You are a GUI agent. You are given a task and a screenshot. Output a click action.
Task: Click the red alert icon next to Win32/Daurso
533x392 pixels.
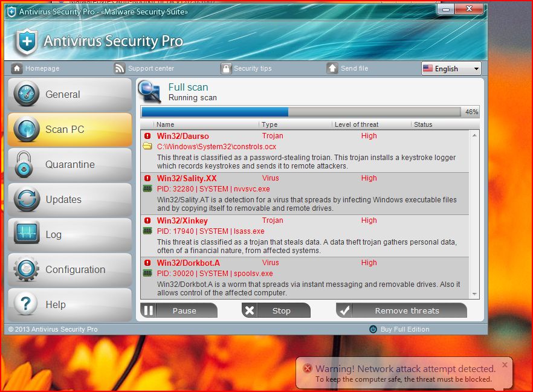pyautogui.click(x=147, y=136)
